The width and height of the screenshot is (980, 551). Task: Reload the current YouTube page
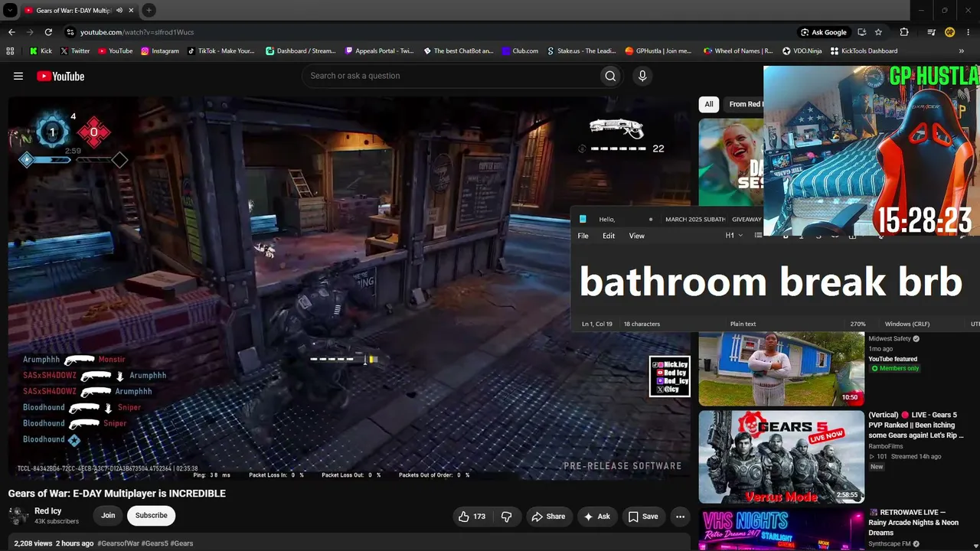coord(48,32)
